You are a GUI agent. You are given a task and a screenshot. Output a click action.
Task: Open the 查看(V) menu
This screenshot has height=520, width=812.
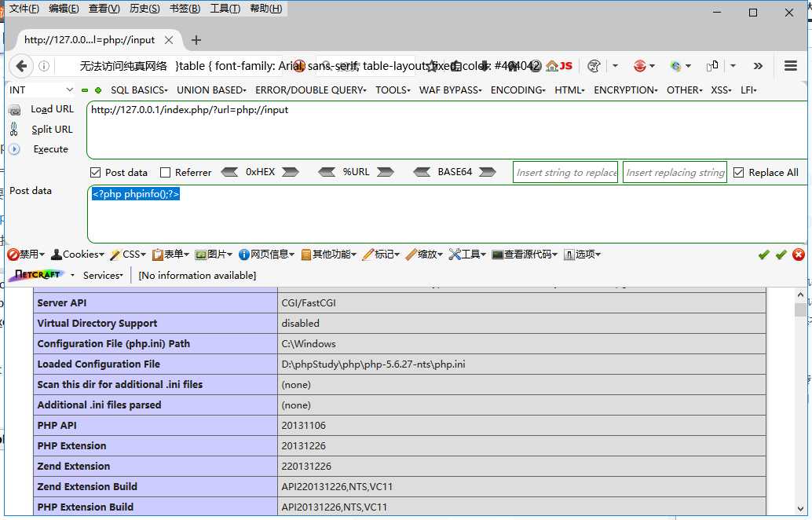104,9
